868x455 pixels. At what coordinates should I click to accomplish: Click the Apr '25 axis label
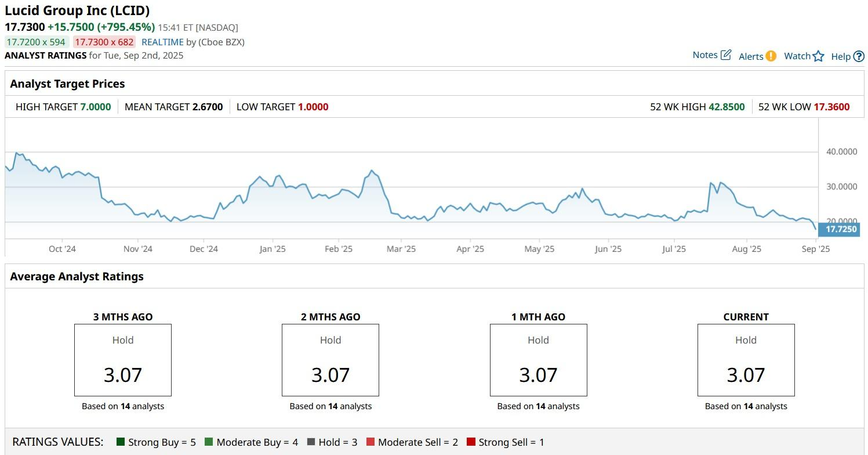(x=470, y=249)
